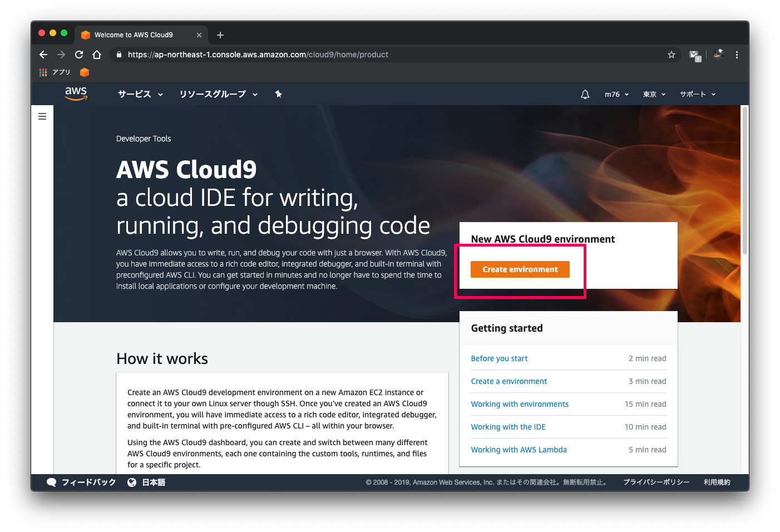Open Working with environments link

pyautogui.click(x=520, y=404)
